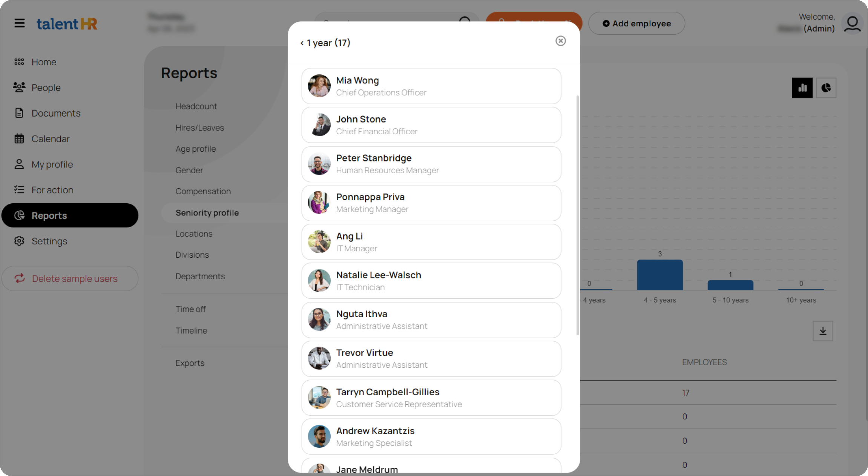Image resolution: width=868 pixels, height=476 pixels.
Task: Go to Calendar in sidebar
Action: click(x=51, y=139)
